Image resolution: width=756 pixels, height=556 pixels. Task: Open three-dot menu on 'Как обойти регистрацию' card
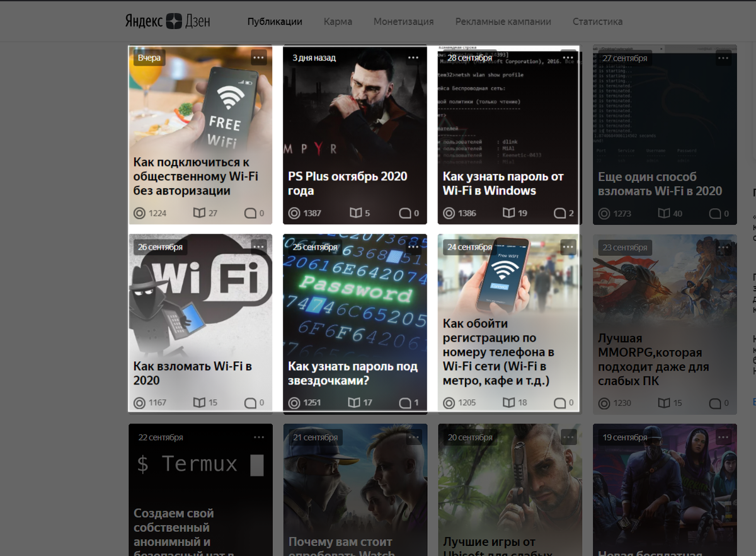(x=568, y=247)
